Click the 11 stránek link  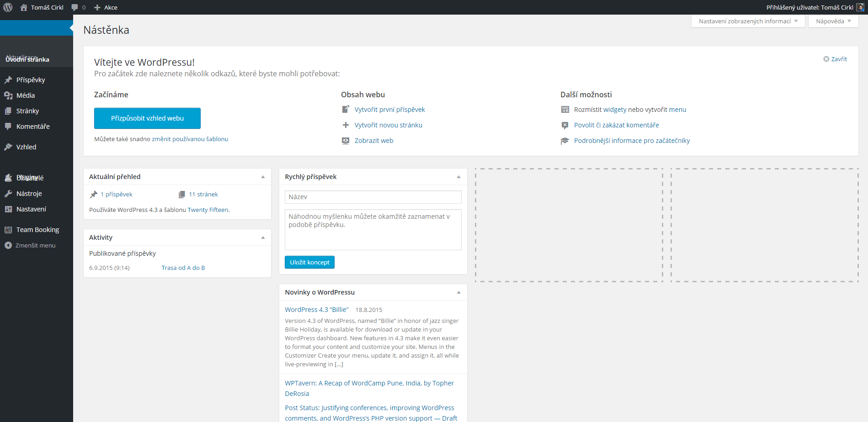(x=203, y=195)
